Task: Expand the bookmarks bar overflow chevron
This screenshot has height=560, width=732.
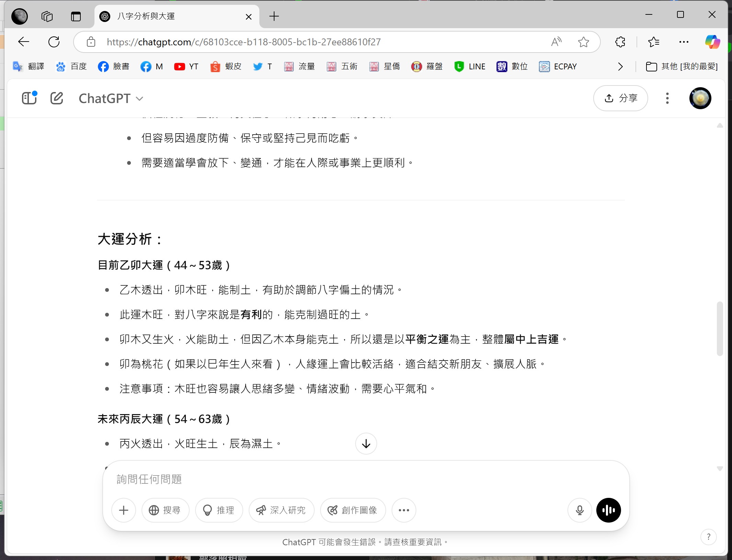Action: [x=620, y=67]
